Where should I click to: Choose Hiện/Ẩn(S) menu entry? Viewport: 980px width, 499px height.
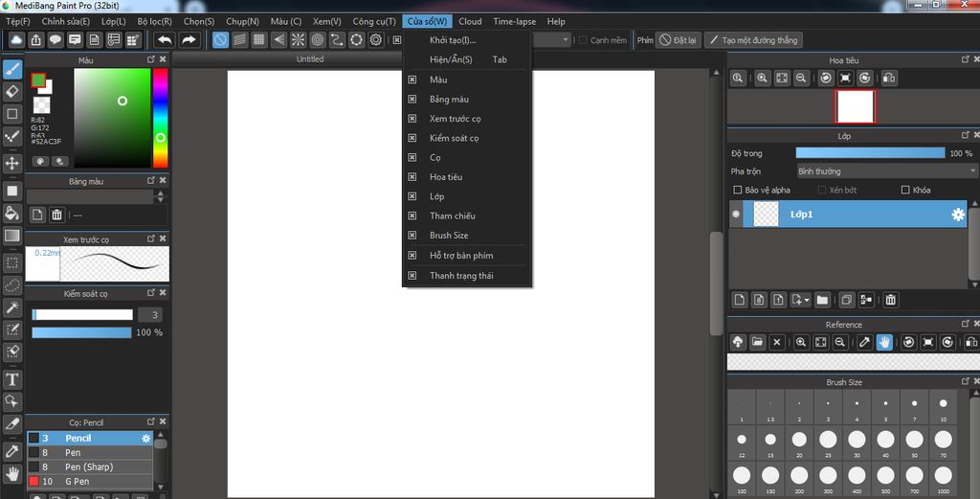466,59
